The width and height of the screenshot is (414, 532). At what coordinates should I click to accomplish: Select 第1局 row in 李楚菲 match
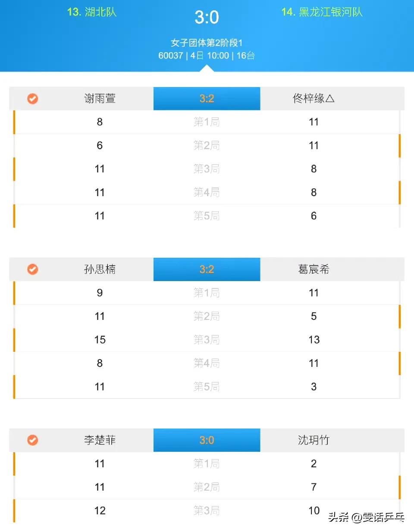point(207,464)
